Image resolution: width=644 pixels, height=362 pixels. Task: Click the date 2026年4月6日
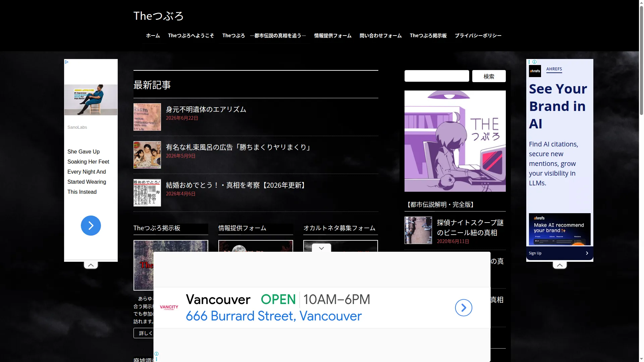[180, 194]
